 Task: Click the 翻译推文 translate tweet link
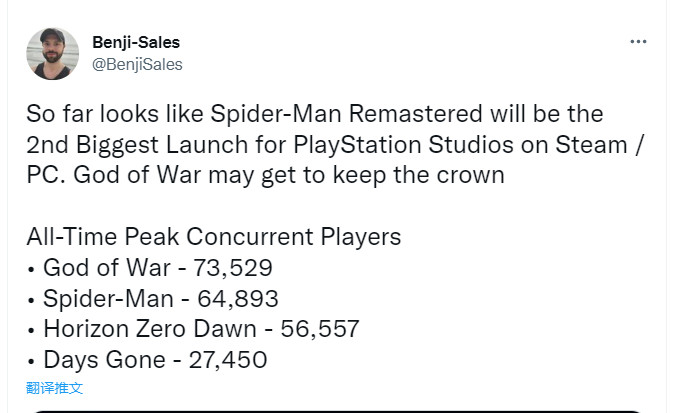click(x=55, y=387)
